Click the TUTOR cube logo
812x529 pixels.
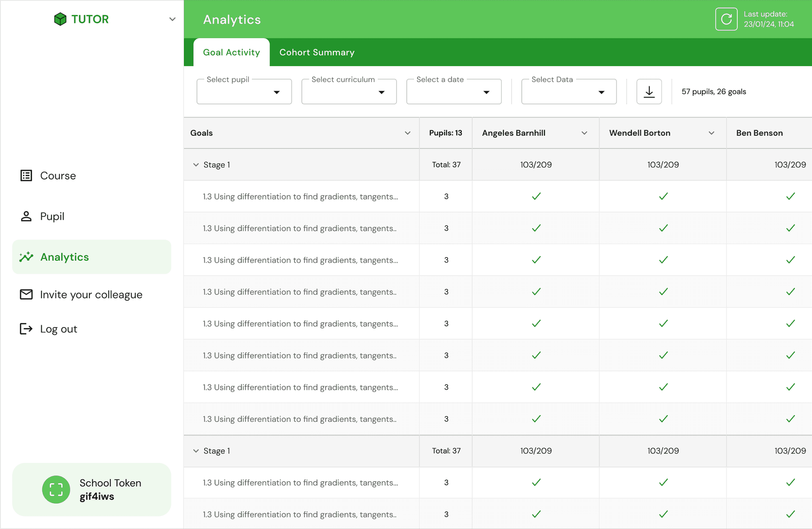[x=60, y=19]
